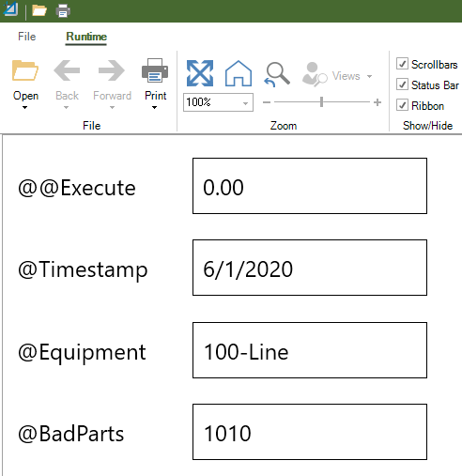This screenshot has width=462, height=476.
Task: Click the @BadParts label
Action: click(71, 434)
